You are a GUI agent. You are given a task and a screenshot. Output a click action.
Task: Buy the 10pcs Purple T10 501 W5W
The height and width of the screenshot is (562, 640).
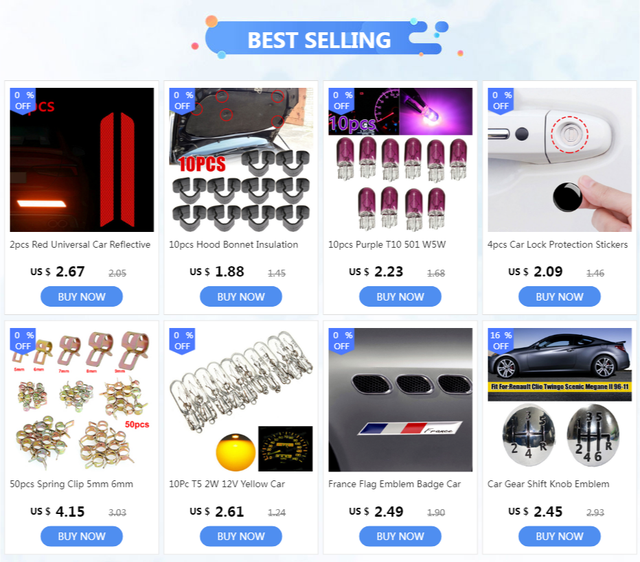click(x=400, y=297)
